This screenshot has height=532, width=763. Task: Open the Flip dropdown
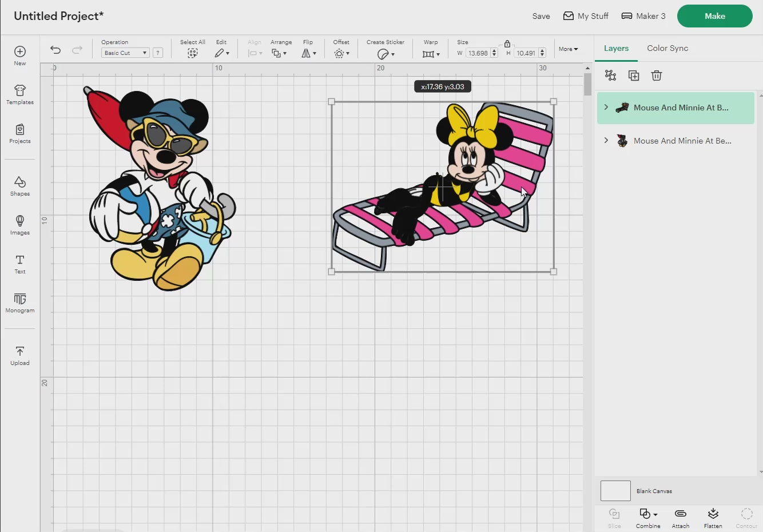(x=309, y=53)
